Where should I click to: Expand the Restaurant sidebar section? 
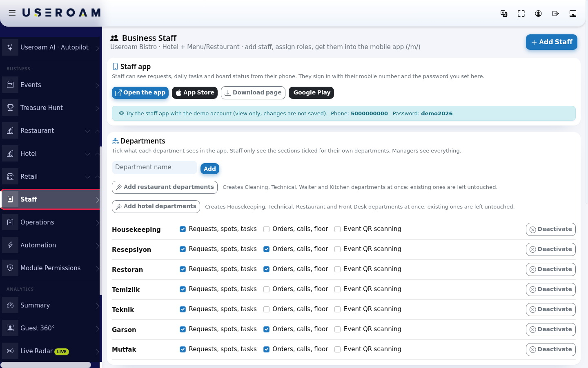click(51, 131)
